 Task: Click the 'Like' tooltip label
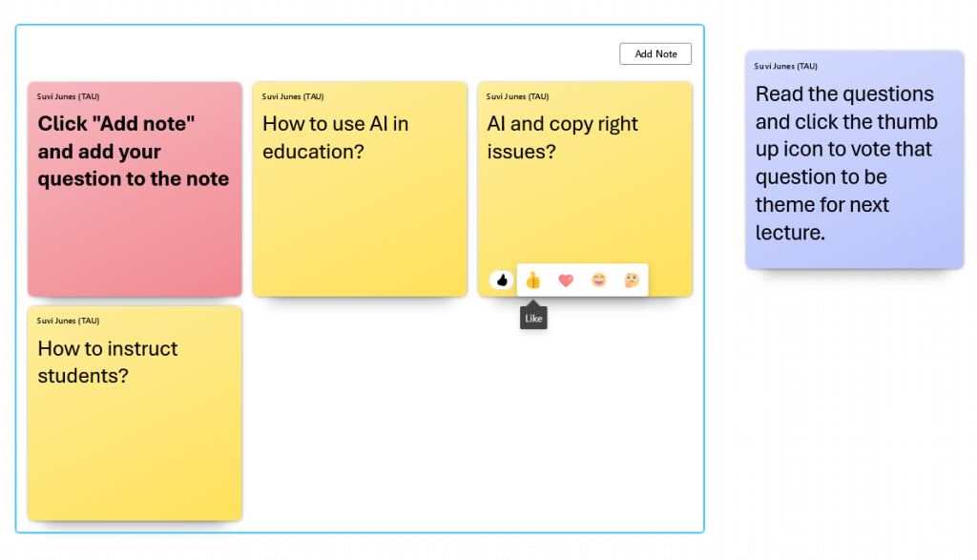[533, 319]
